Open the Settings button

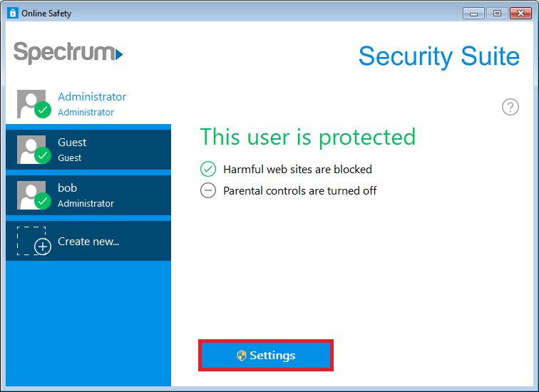266,355
